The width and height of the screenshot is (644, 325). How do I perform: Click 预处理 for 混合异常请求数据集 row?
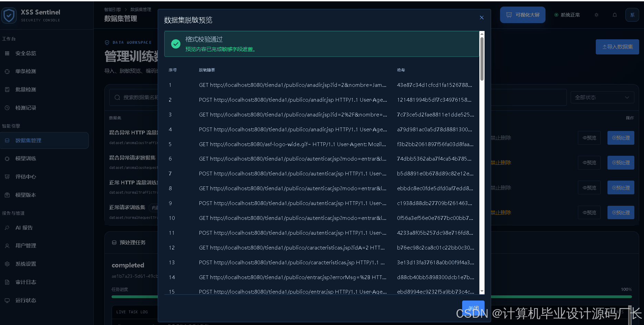[x=621, y=163]
